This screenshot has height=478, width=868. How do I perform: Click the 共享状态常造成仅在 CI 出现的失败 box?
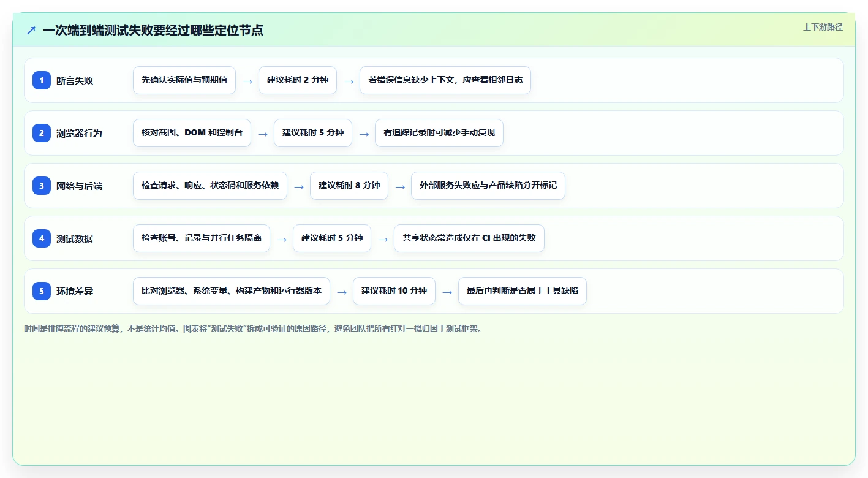tap(469, 238)
